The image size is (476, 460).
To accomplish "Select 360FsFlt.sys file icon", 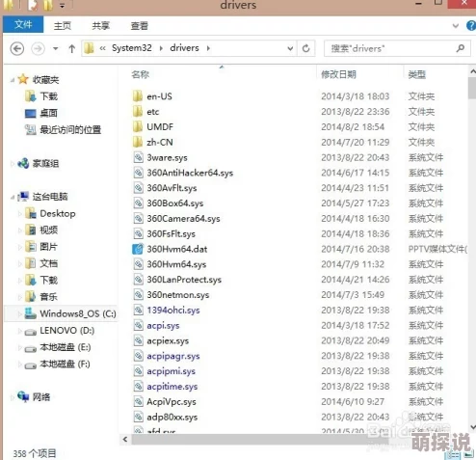I will point(138,233).
